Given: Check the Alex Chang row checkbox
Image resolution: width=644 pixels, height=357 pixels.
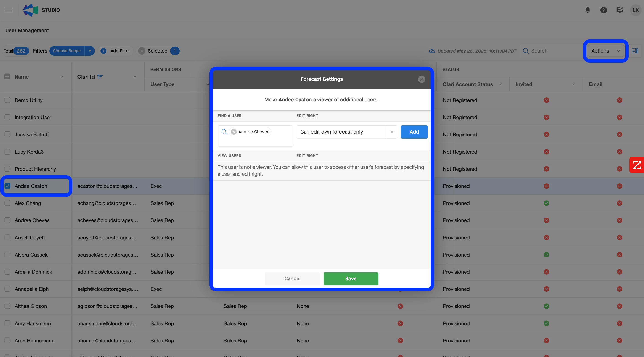Looking at the screenshot, I should coord(8,203).
